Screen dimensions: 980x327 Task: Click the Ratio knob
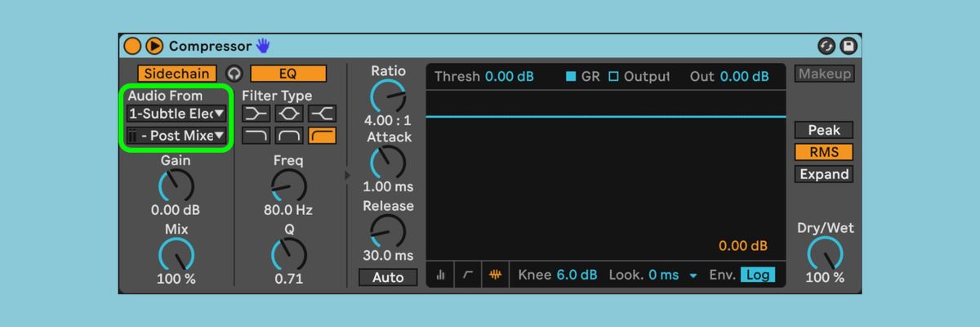[x=388, y=97]
